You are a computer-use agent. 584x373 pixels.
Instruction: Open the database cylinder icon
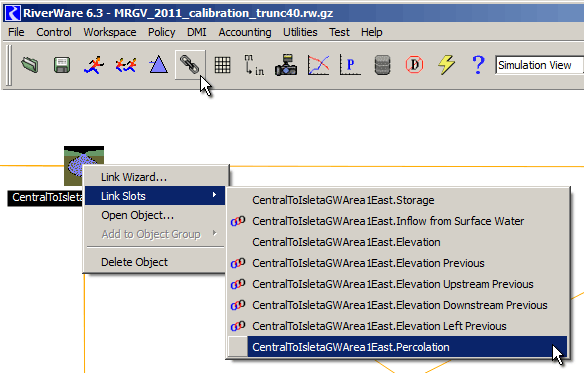click(383, 65)
